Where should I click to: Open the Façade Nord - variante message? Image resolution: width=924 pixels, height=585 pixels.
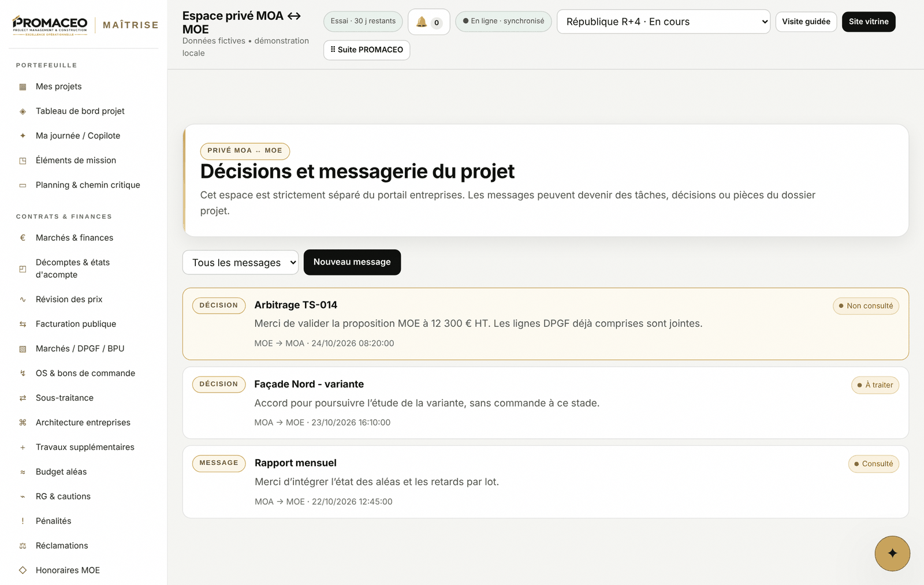(545, 403)
